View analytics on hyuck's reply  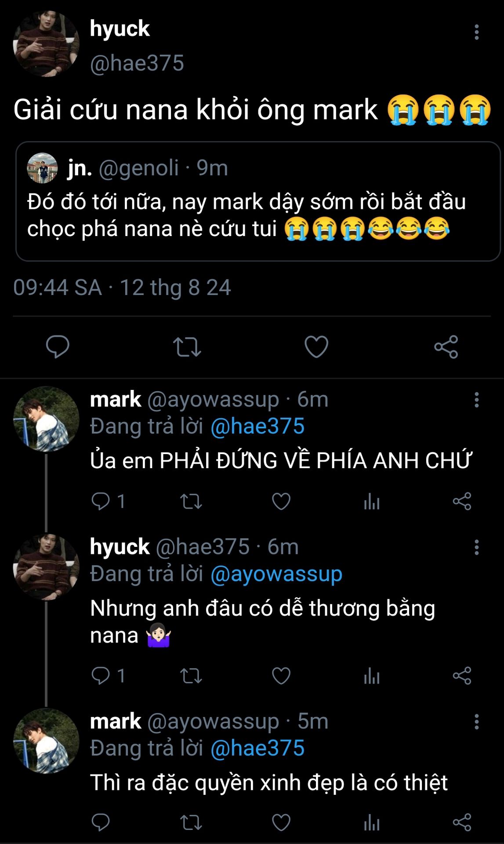[372, 676]
